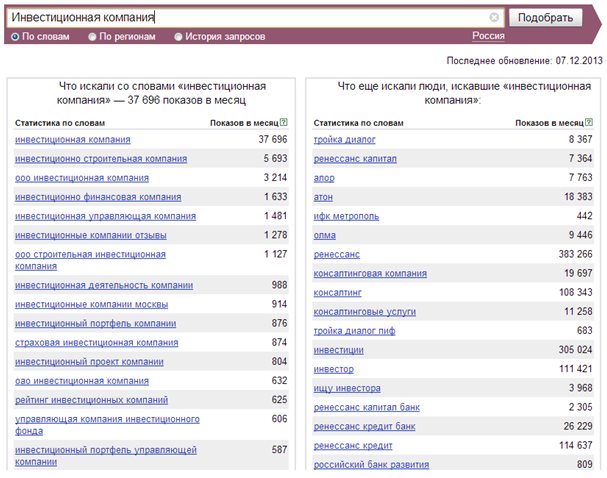Screen dimensions: 607x478
Task: Open 'консалтинговые услуги' link
Action: pyautogui.click(x=365, y=312)
